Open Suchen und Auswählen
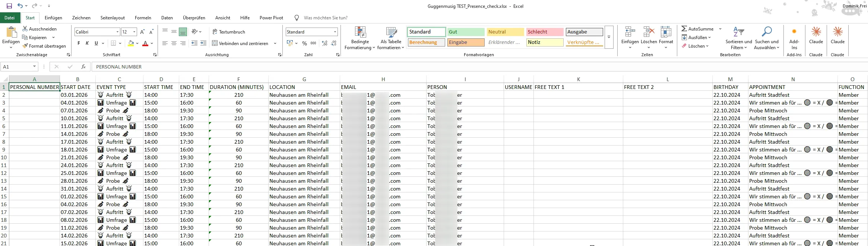This screenshot has height=246, width=868. 767,38
